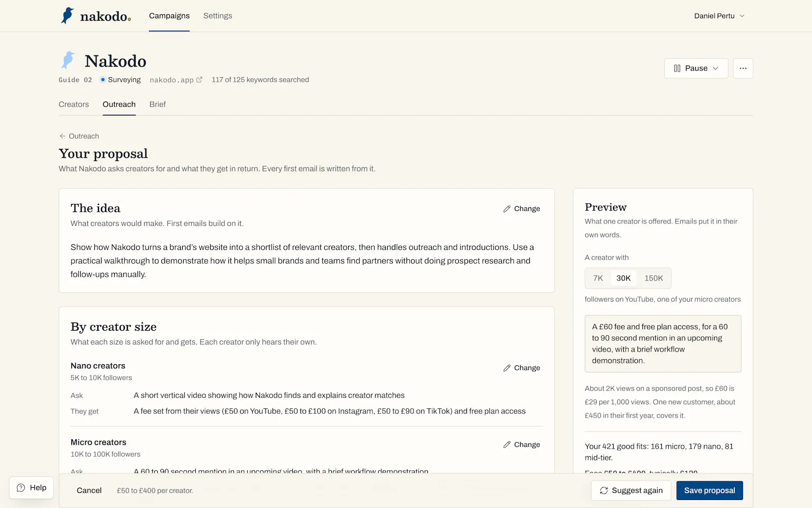Viewport: 812px width, 508px height.
Task: Click the pause bars icon in Pause button
Action: click(x=677, y=68)
